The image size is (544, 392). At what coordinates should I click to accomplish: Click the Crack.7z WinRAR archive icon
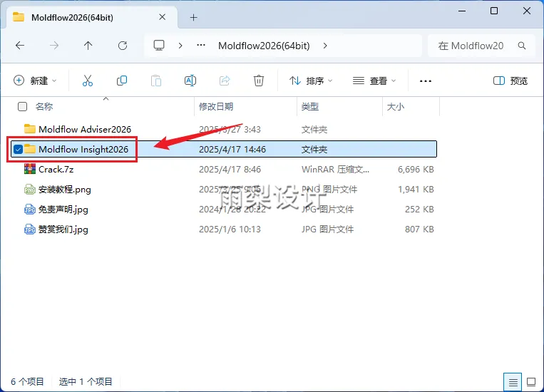[x=30, y=170]
